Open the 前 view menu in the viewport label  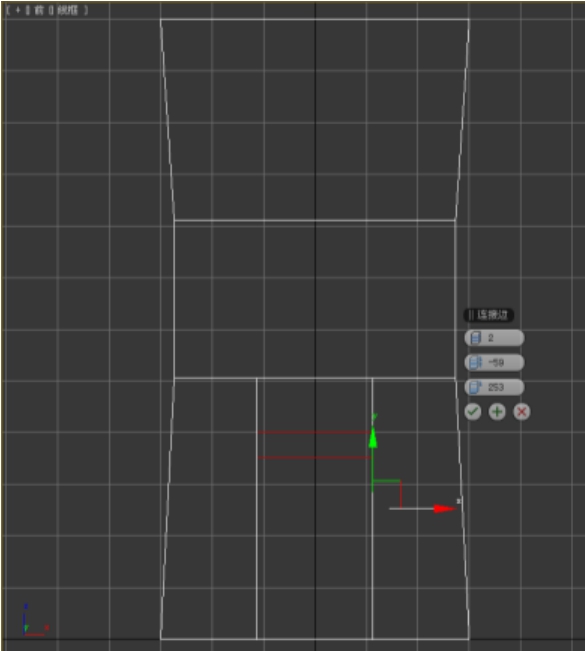point(39,10)
